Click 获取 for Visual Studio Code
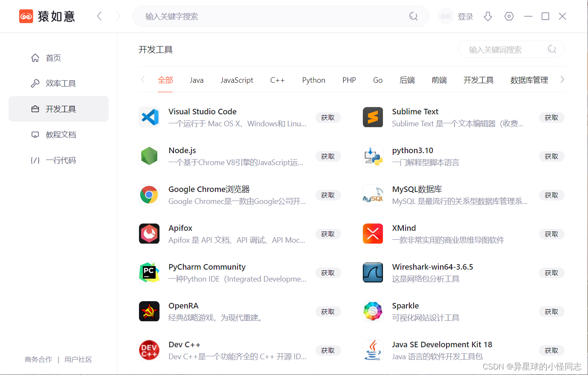This screenshot has width=588, height=375. pos(328,118)
